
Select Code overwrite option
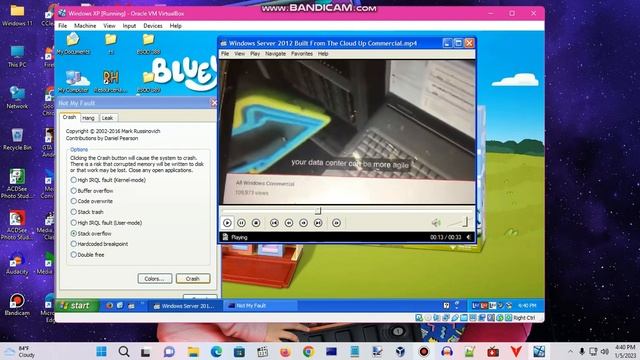click(91, 201)
